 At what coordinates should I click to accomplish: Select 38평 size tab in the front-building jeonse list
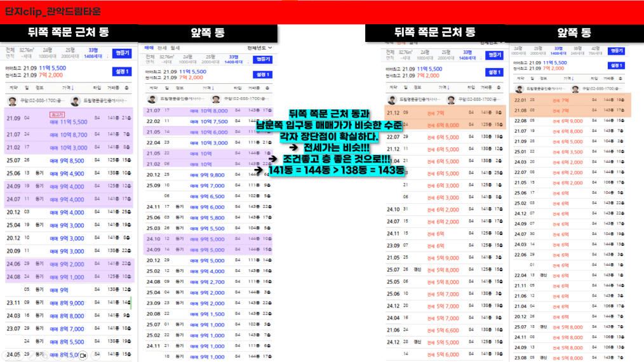tap(577, 51)
